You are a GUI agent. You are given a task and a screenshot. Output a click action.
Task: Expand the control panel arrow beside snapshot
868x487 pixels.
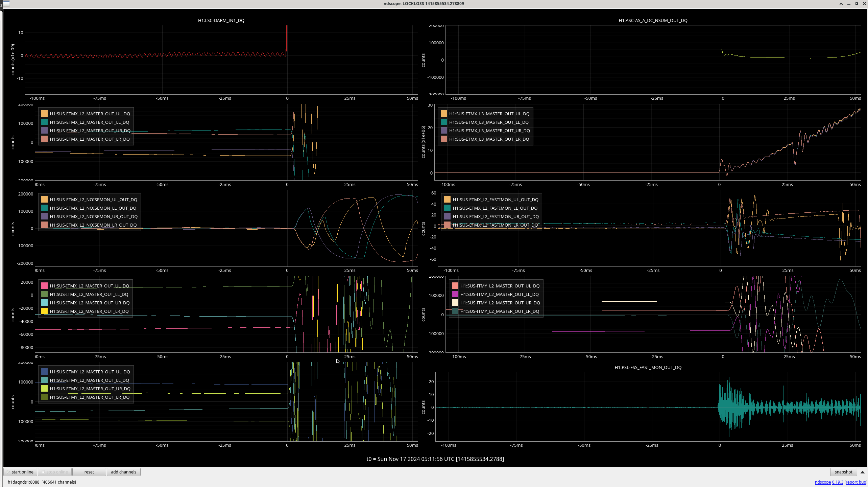point(862,472)
